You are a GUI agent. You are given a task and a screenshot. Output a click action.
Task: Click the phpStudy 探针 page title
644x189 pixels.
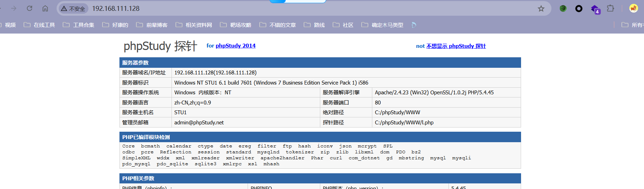(x=160, y=46)
